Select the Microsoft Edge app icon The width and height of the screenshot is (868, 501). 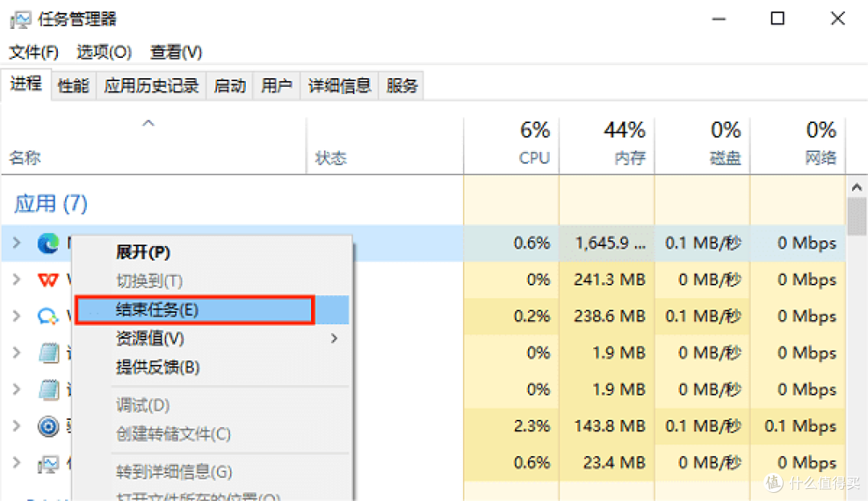(x=48, y=243)
